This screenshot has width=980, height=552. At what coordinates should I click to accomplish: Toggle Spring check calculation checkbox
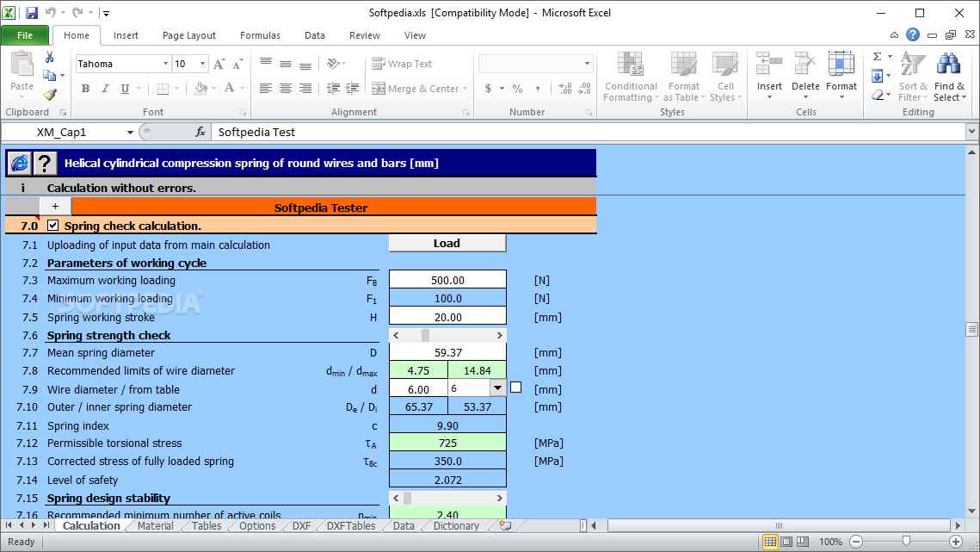(53, 226)
